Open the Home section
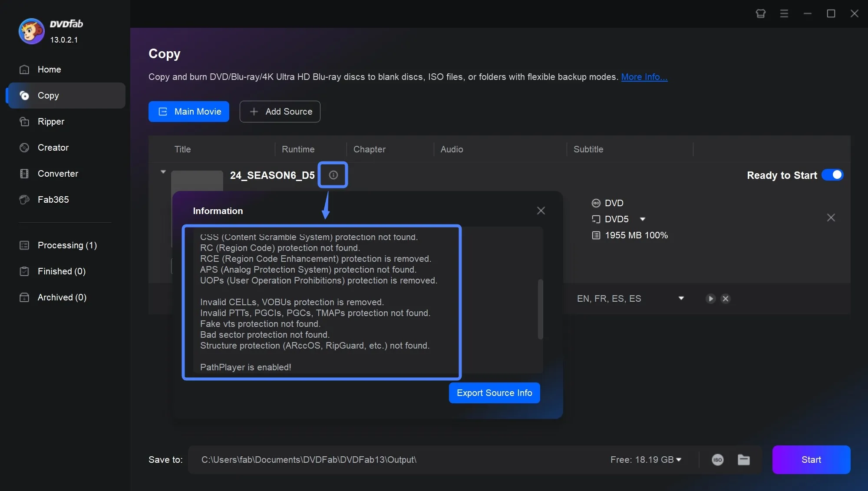The image size is (868, 491). (49, 69)
